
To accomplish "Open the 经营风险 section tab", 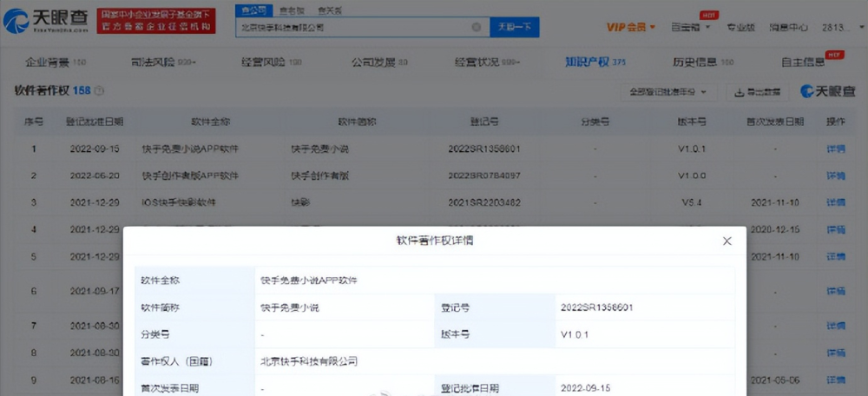I will tap(271, 63).
